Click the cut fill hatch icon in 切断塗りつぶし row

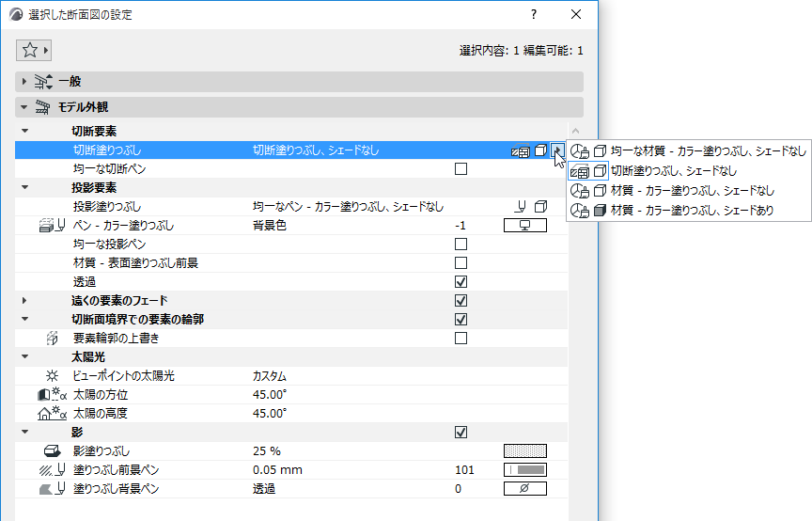coord(521,150)
